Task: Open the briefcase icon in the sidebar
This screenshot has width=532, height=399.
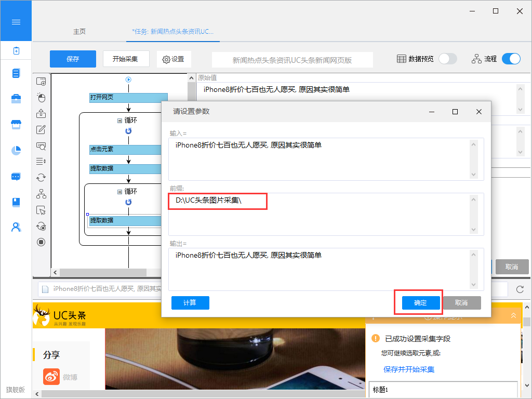Action: [16, 99]
